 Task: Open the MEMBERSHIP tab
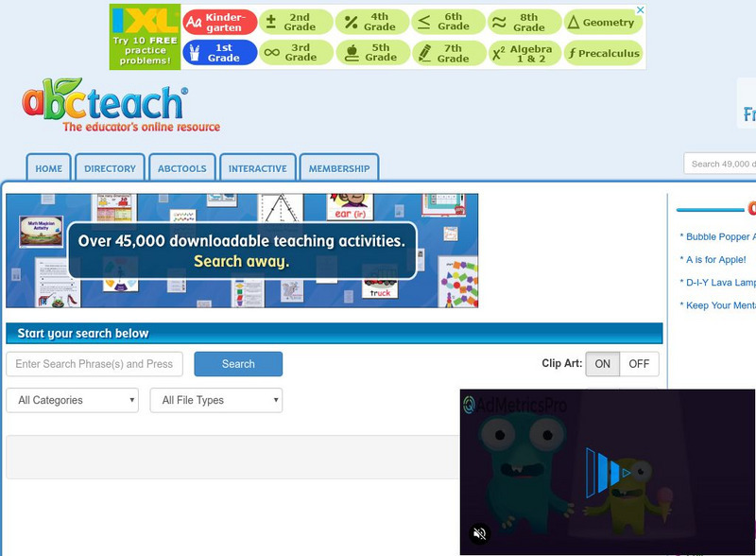coord(339,168)
